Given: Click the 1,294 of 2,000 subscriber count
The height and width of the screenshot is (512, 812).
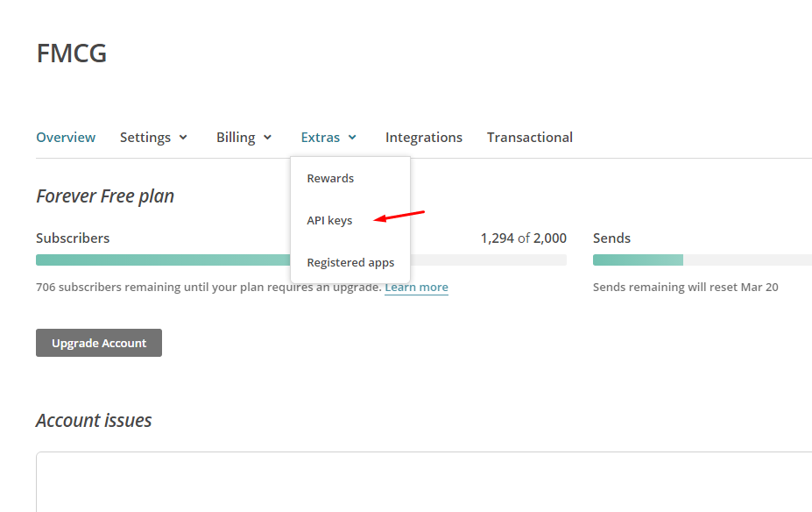Looking at the screenshot, I should coord(524,238).
